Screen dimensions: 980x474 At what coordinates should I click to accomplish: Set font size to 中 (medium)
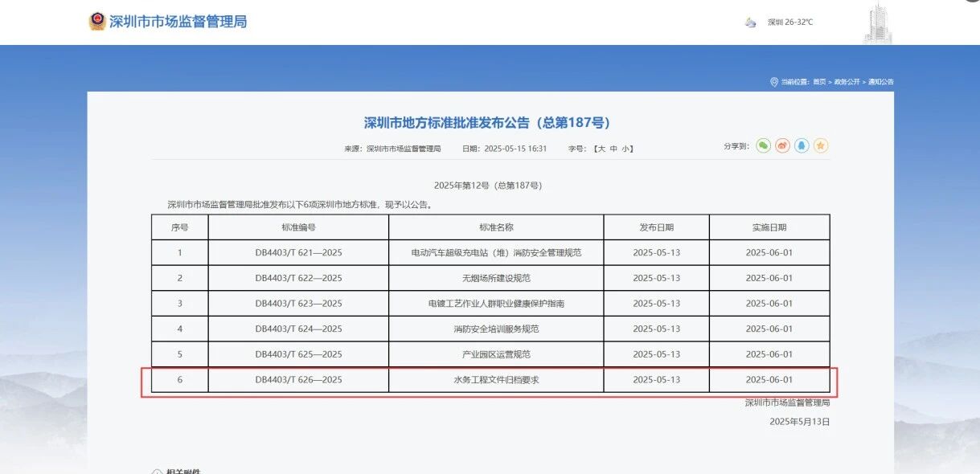click(x=613, y=149)
